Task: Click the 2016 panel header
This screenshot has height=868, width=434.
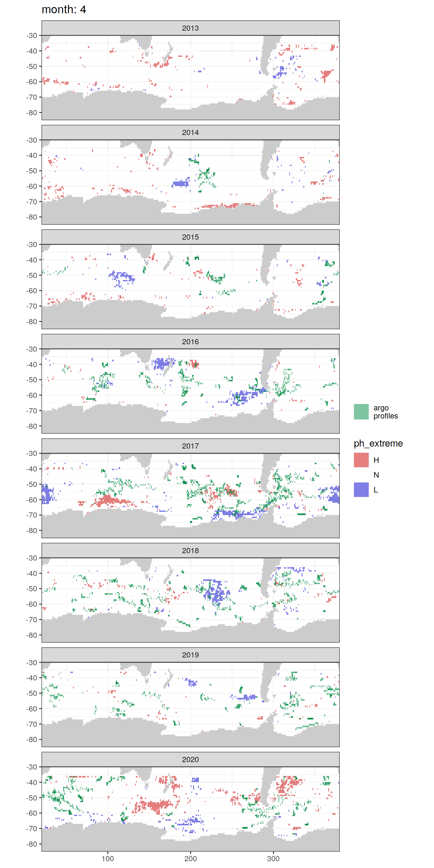Action: pos(191,341)
